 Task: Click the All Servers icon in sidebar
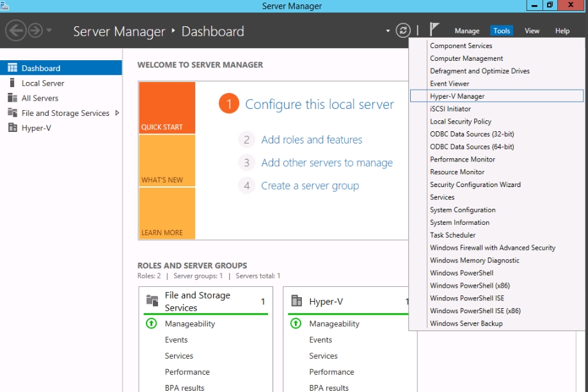pos(12,98)
